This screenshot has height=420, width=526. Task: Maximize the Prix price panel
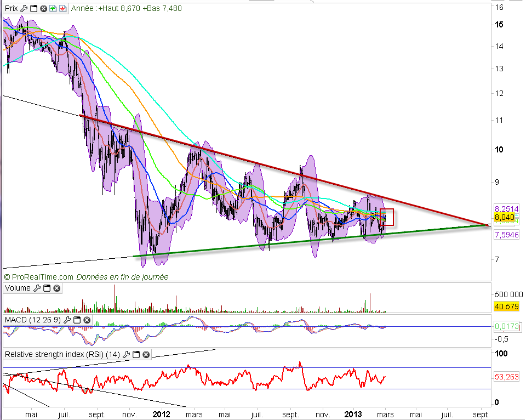coord(33,8)
